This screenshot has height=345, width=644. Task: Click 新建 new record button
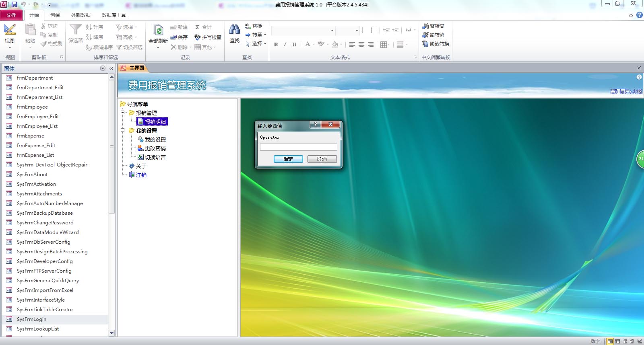[179, 27]
